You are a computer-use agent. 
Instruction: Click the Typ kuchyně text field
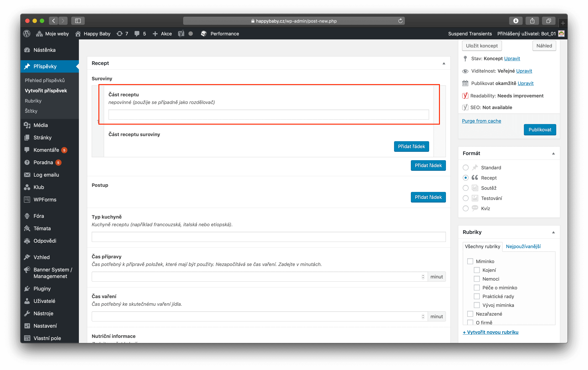tap(269, 237)
